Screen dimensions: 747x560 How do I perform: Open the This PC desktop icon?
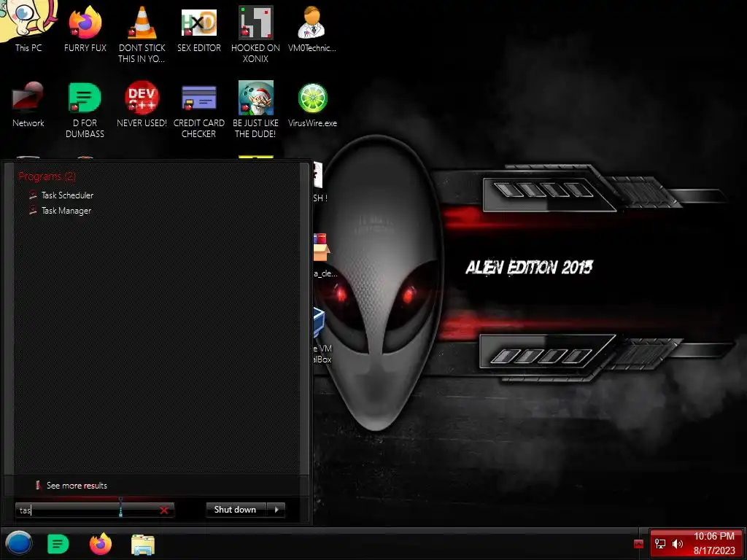pos(28,27)
